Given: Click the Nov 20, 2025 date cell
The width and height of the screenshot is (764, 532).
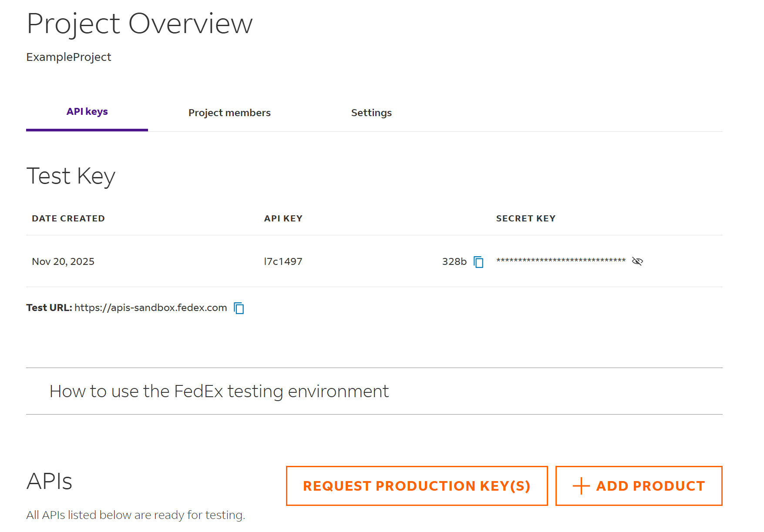Looking at the screenshot, I should (63, 261).
